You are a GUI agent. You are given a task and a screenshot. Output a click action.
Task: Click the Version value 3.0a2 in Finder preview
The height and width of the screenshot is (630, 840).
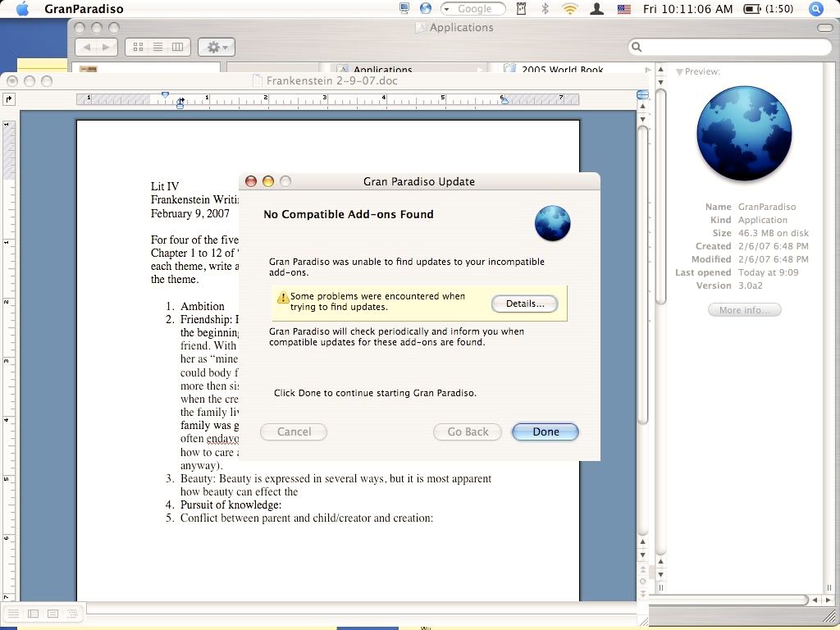[750, 285]
